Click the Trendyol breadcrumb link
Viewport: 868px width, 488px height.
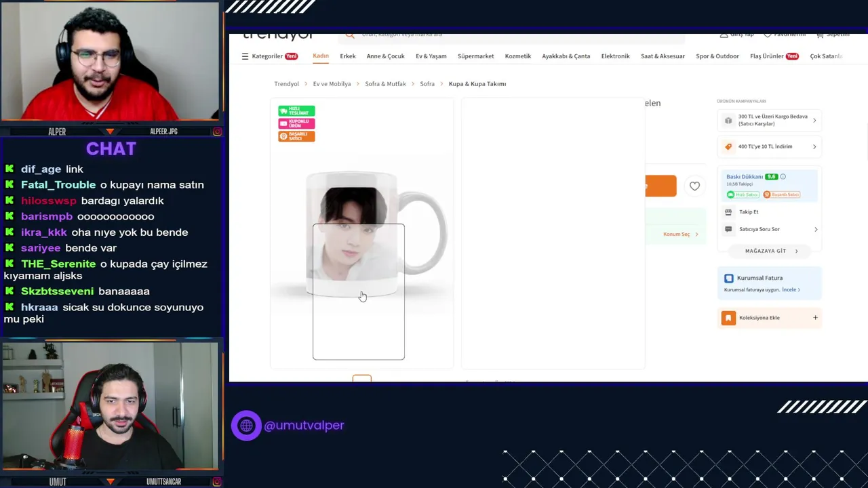tap(287, 84)
